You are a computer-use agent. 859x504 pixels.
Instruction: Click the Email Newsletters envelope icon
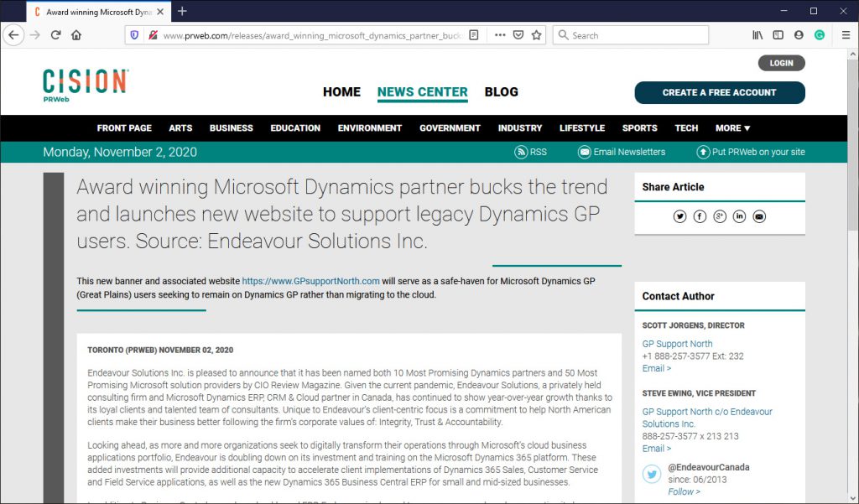[x=585, y=152]
